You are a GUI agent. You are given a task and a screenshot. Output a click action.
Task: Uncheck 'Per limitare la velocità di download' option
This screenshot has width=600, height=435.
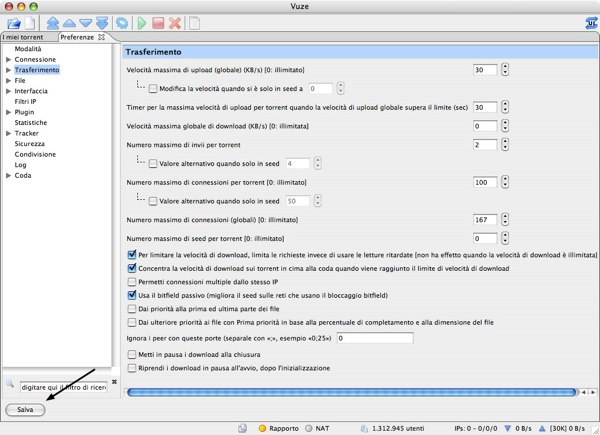(x=132, y=254)
